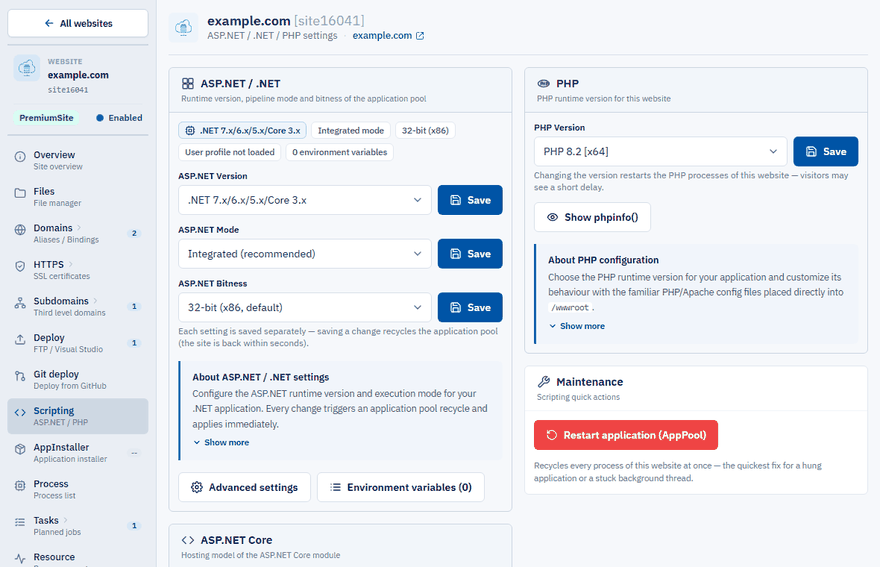Save the ASP.NET Mode setting
Viewport: 880px width, 567px height.
point(470,254)
